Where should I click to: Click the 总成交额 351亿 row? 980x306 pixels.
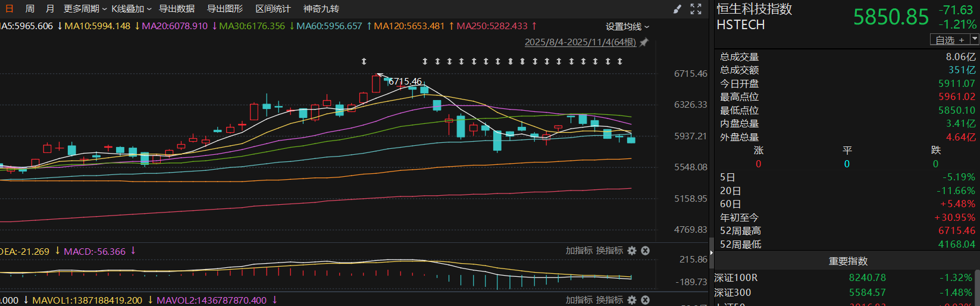(847, 70)
